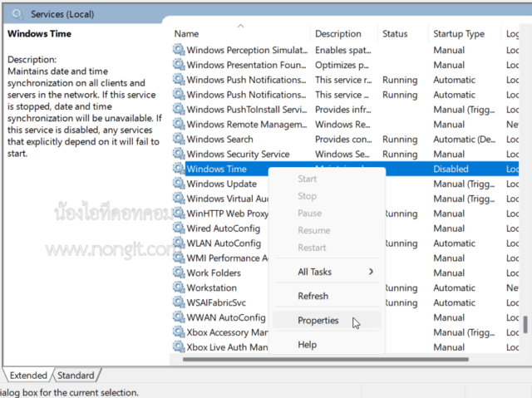Open the All Tasks submenu entry

tap(327, 272)
